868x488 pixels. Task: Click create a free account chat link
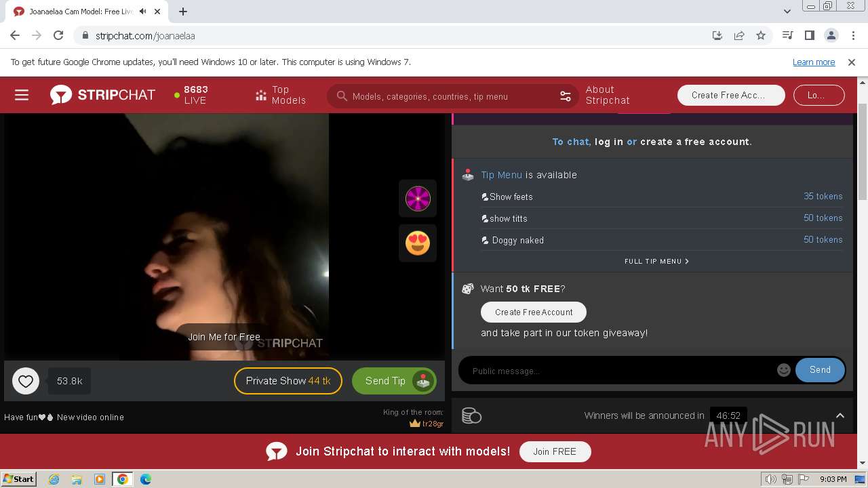click(694, 142)
